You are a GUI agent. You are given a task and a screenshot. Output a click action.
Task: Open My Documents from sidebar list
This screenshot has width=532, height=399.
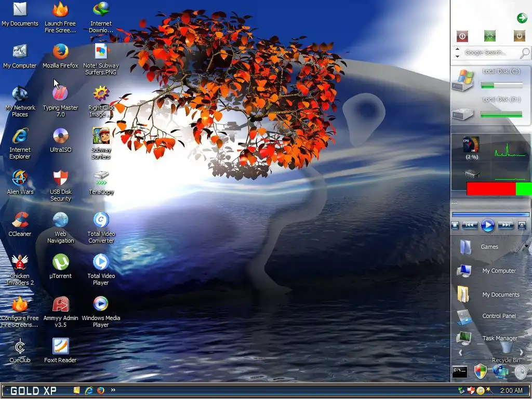tap(488, 294)
